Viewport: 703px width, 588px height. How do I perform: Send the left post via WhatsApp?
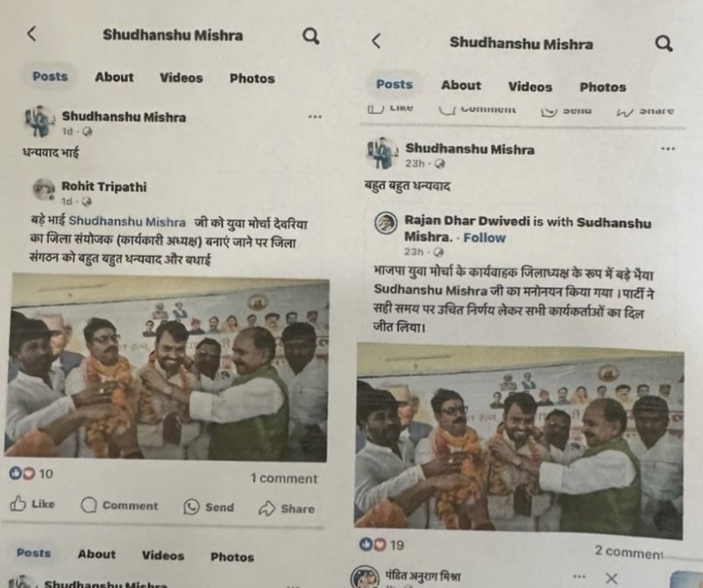pyautogui.click(x=209, y=507)
